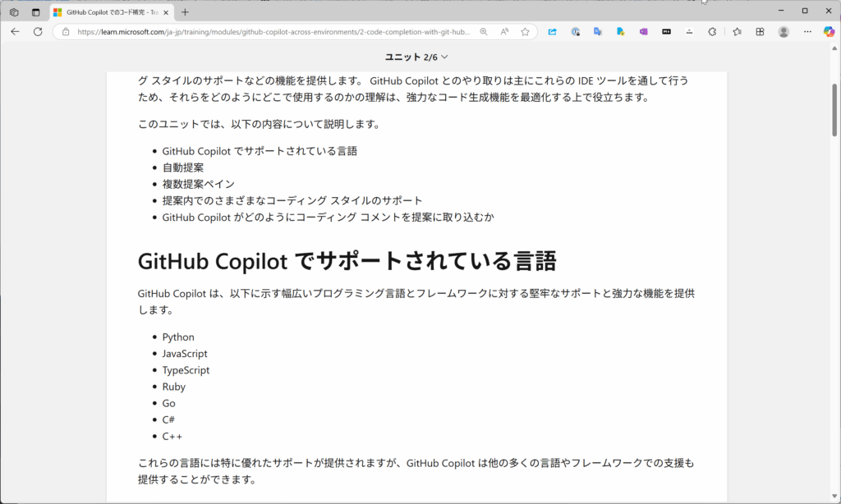Open Copilot sidebar icon
Image resolution: width=841 pixels, height=504 pixels.
(x=829, y=32)
